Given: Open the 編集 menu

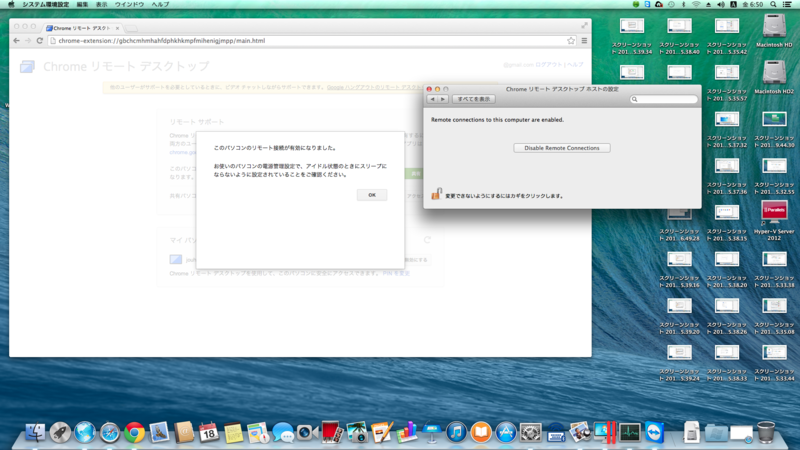Looking at the screenshot, I should [82, 4].
